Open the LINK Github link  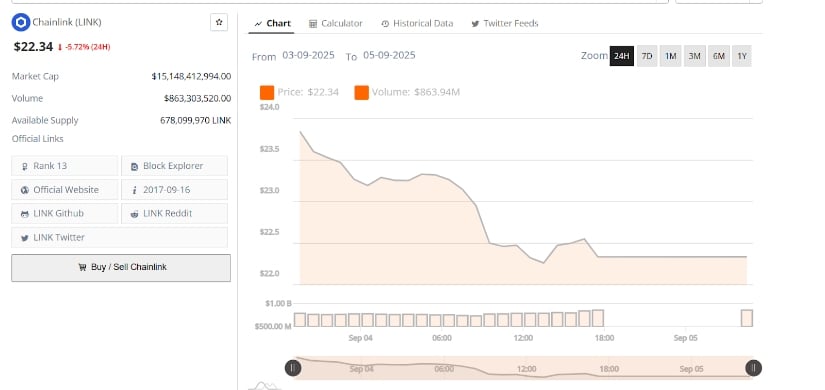65,214
